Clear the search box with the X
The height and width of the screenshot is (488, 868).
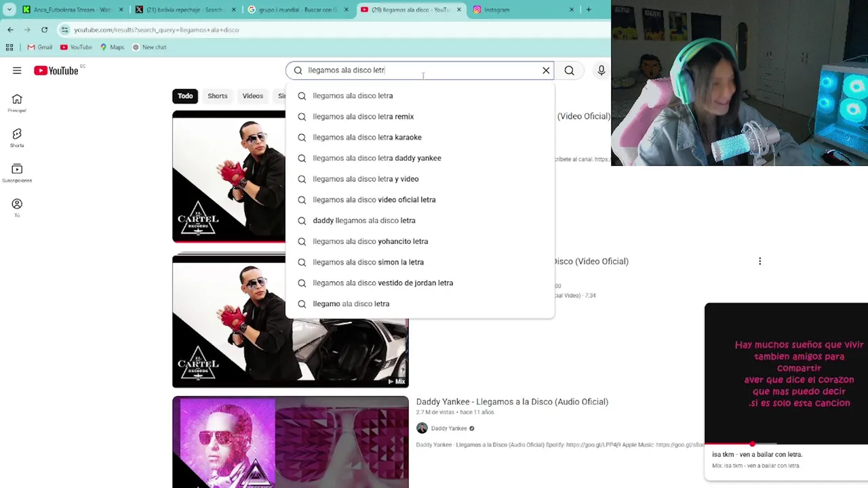(x=546, y=70)
